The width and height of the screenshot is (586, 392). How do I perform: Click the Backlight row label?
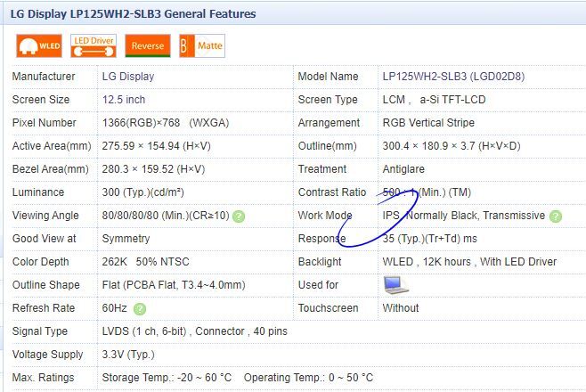point(320,262)
